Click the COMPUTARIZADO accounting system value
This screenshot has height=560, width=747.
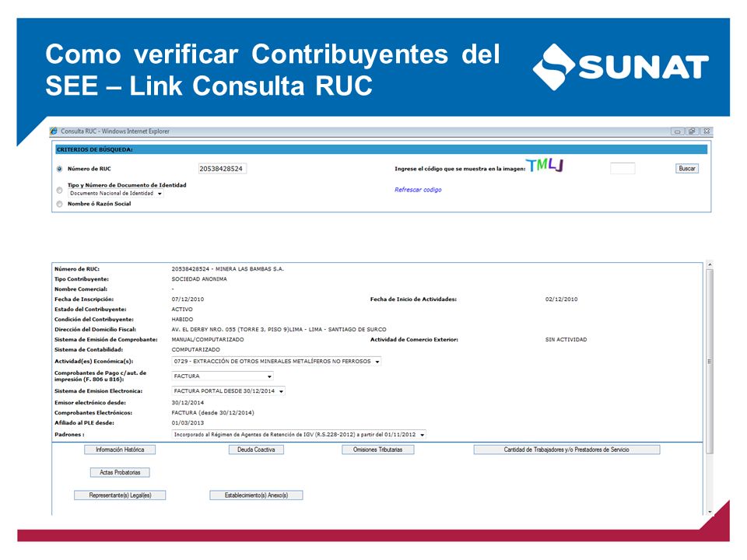[x=196, y=349]
